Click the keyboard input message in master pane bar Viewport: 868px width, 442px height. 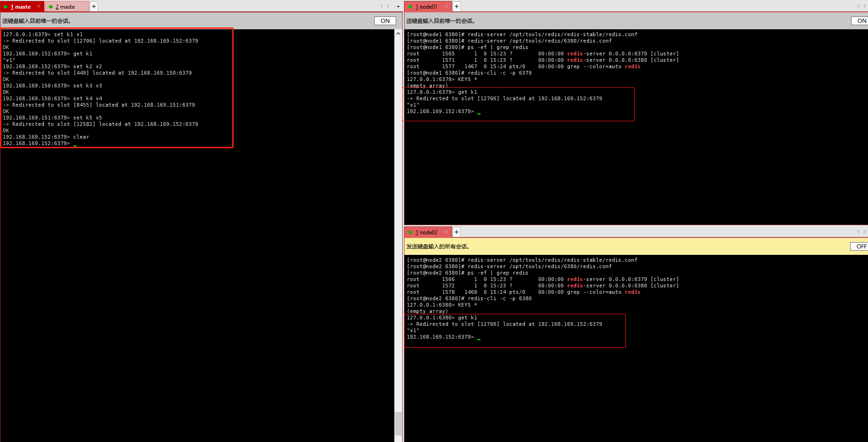pos(37,21)
